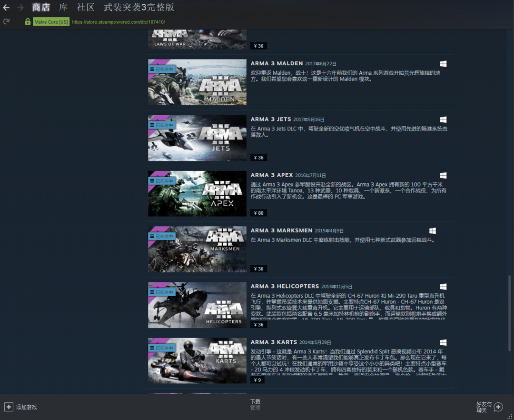Open the 好友与聊天 friends chat icon

point(498,407)
